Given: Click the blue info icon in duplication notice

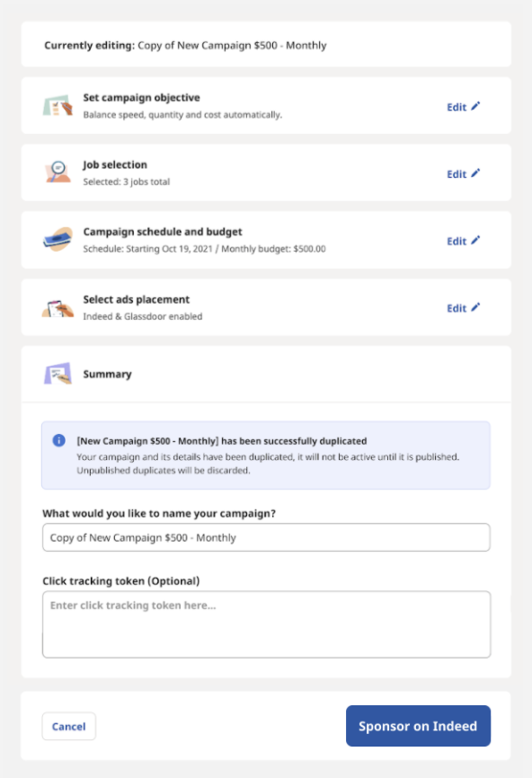Looking at the screenshot, I should tap(59, 440).
